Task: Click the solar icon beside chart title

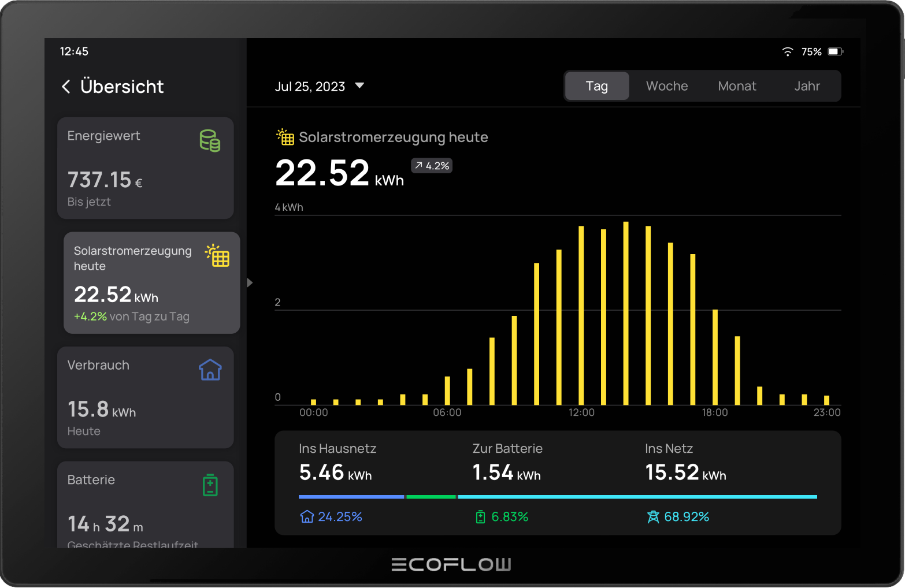Action: pyautogui.click(x=285, y=137)
